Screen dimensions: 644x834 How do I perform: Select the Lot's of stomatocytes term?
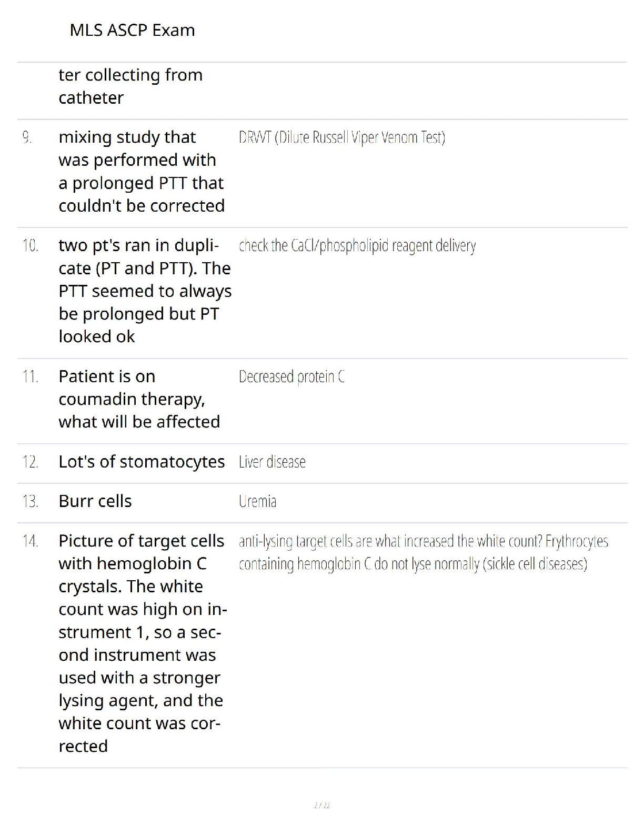[x=142, y=461]
